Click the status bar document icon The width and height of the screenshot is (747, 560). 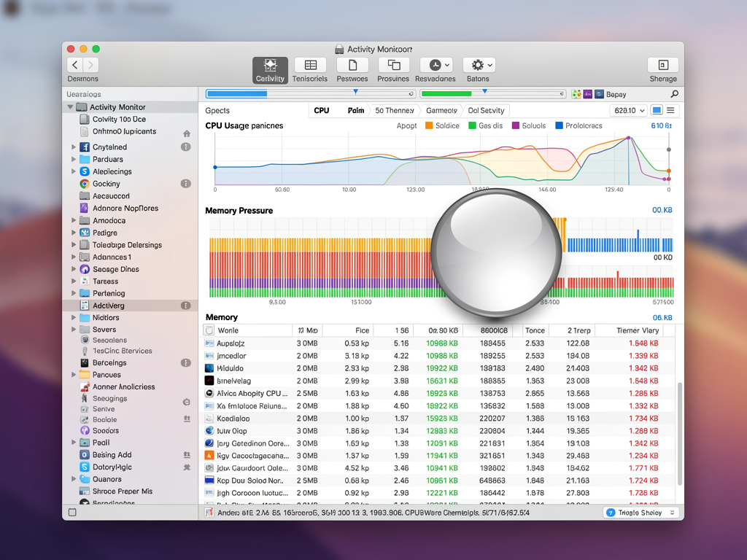tap(209, 513)
